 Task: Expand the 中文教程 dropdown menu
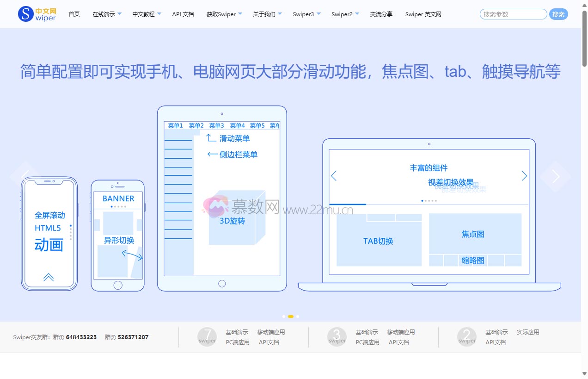point(147,14)
